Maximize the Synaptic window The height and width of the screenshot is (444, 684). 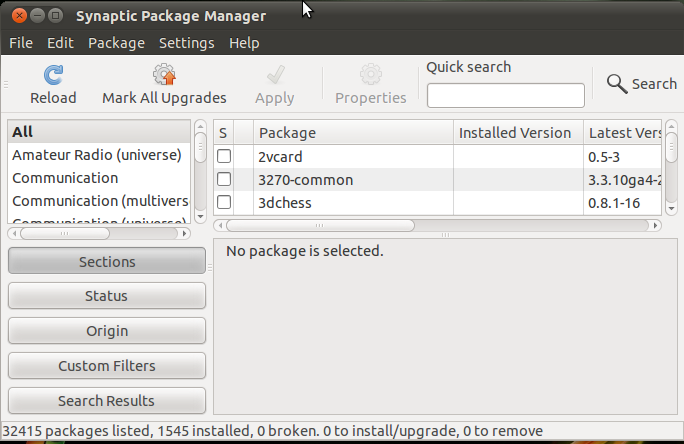tap(55, 16)
